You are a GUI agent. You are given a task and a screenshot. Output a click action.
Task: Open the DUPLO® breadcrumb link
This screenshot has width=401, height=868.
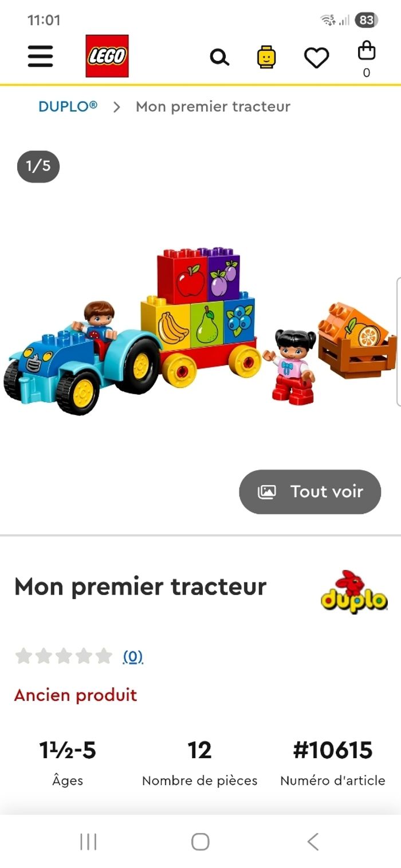tap(68, 106)
